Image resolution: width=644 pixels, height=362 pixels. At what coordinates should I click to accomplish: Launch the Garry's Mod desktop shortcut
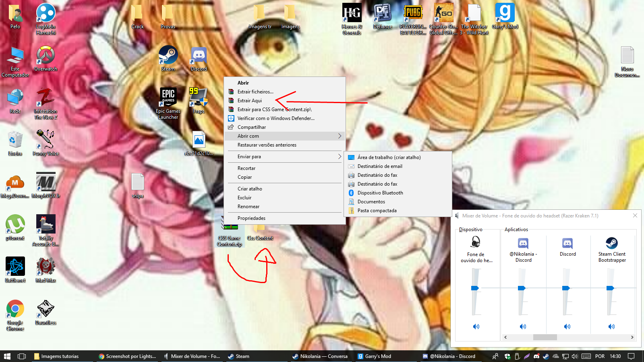pyautogui.click(x=505, y=16)
